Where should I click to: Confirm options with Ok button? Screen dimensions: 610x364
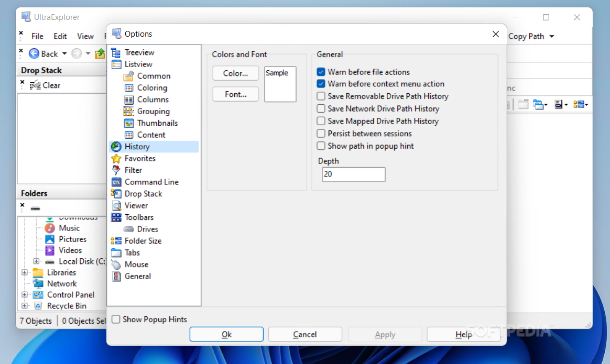tap(226, 335)
